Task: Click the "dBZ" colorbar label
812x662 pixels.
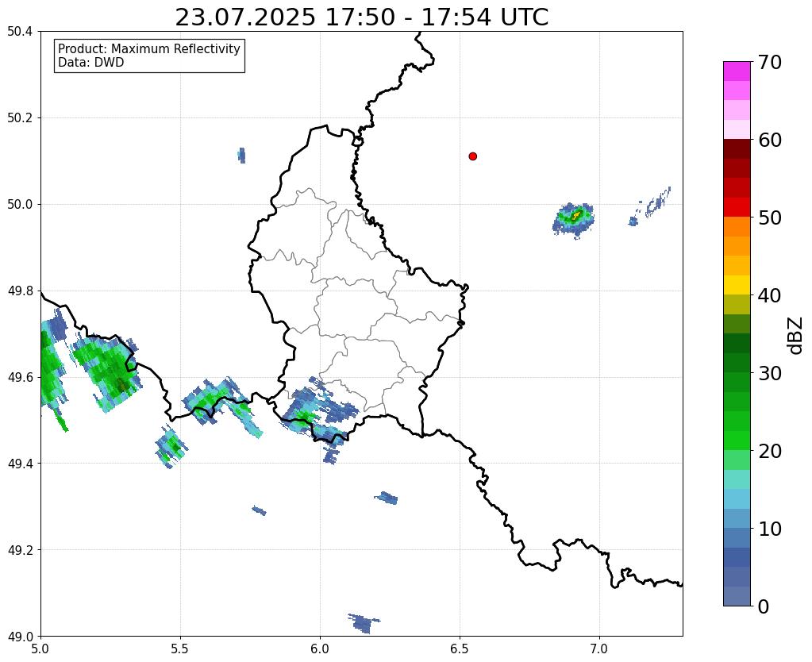Action: tap(796, 336)
